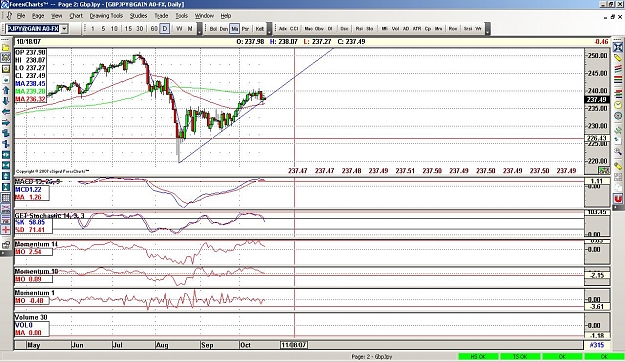Add the Rsi indicator
625x362 pixels.
click(359, 29)
